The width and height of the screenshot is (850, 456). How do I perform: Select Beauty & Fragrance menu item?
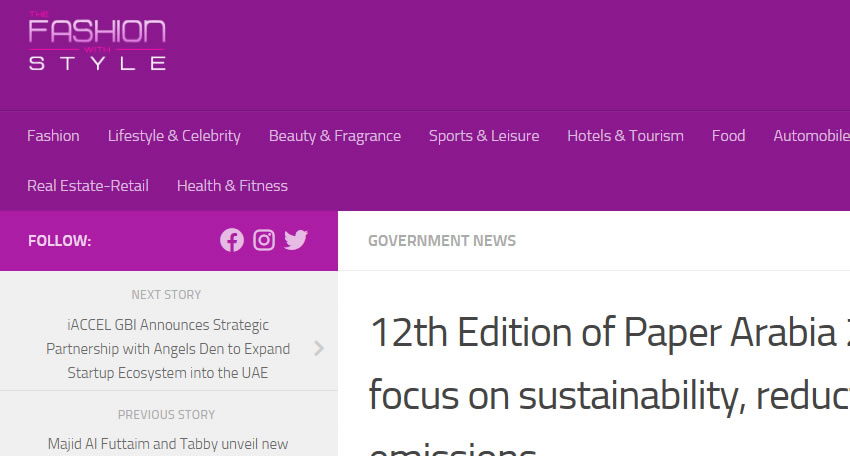point(335,136)
